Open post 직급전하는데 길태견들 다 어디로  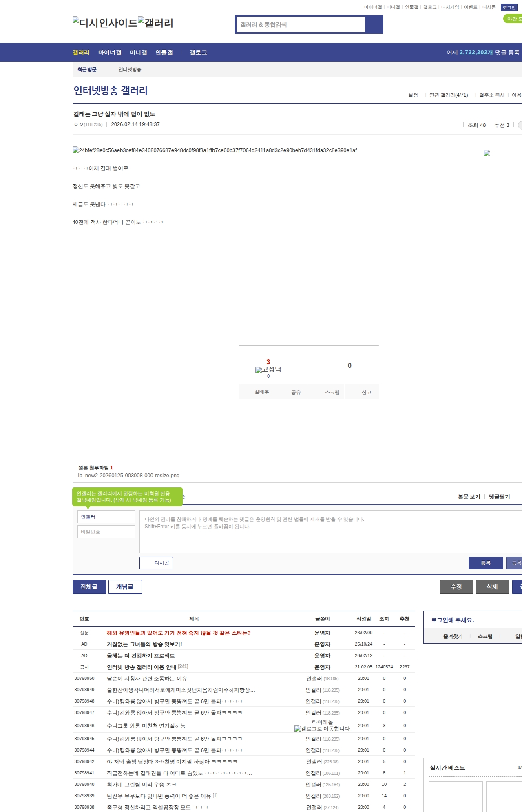point(179,773)
